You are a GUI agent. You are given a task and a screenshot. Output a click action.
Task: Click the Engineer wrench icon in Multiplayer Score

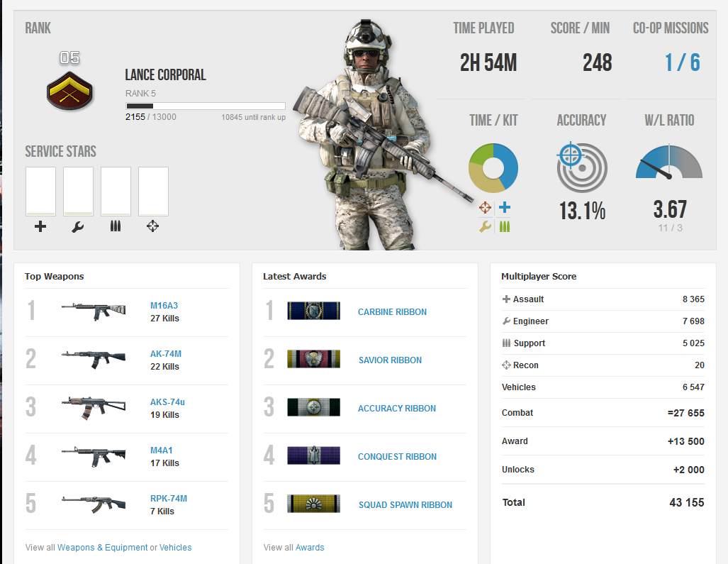tap(507, 321)
